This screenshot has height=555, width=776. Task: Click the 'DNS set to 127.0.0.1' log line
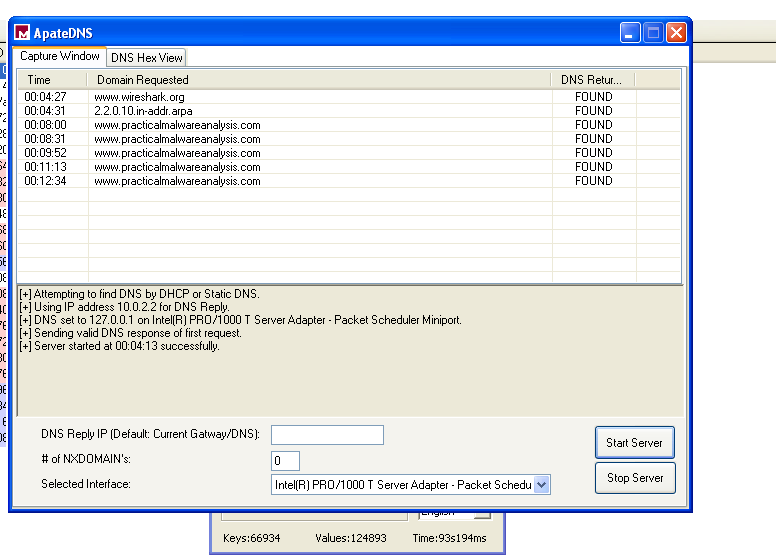(240, 320)
